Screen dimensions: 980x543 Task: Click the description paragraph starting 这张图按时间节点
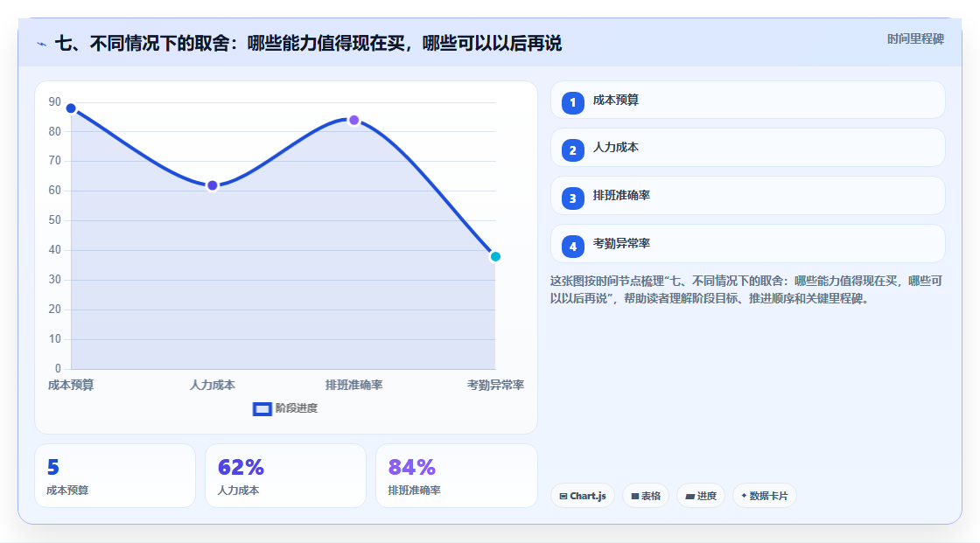[746, 290]
